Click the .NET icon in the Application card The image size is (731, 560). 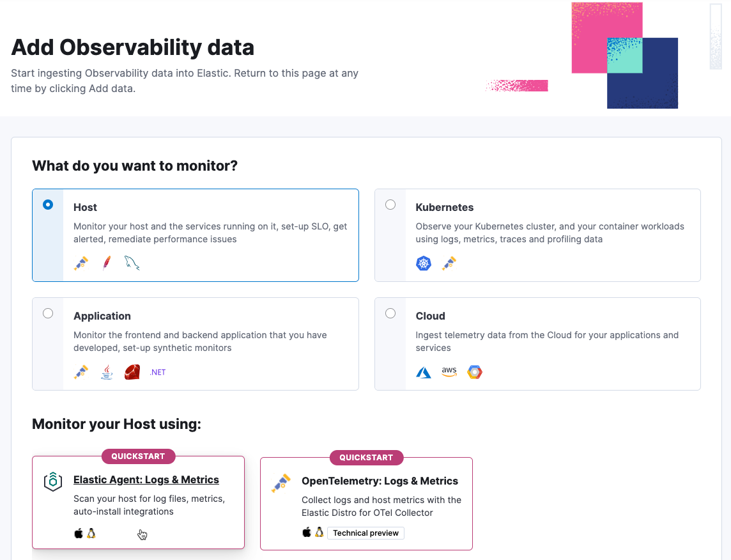(157, 371)
